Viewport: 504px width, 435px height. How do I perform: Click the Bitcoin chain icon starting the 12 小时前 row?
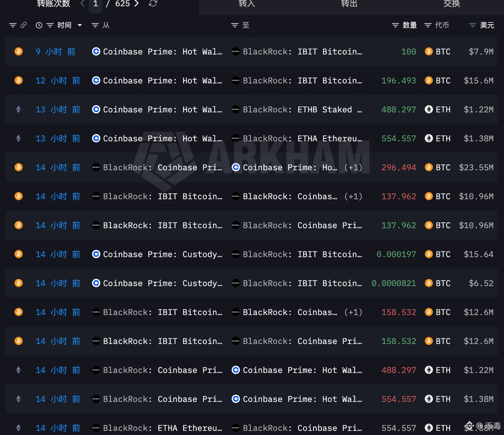click(19, 80)
